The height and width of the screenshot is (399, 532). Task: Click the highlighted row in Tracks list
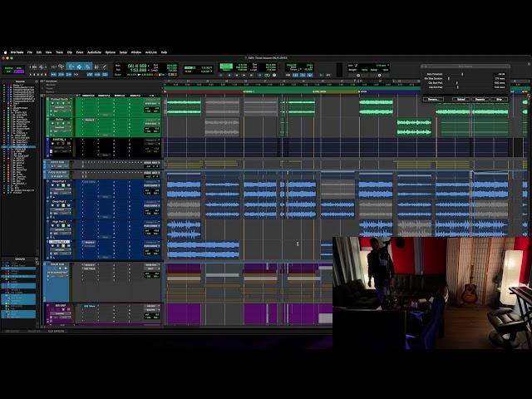[19, 147]
